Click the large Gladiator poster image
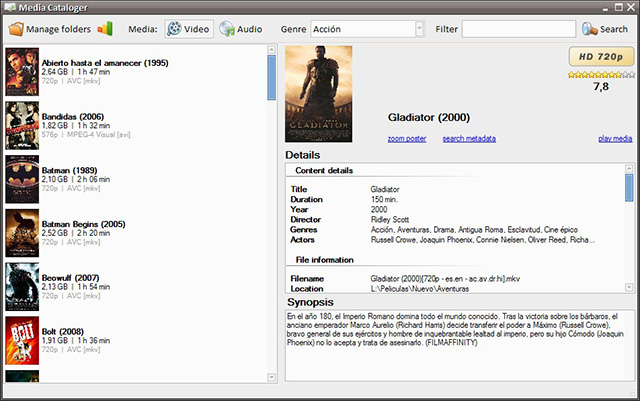This screenshot has height=401, width=640. tap(318, 94)
